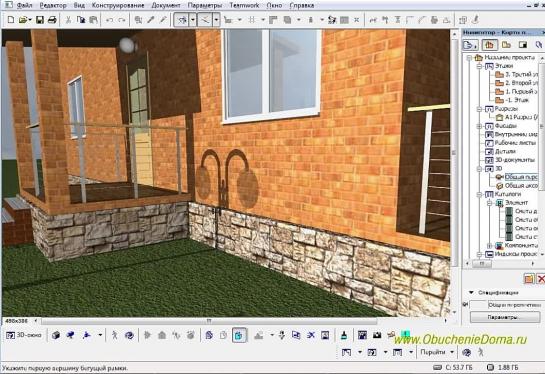Image resolution: width=545 pixels, height=374 pixels.
Task: Click the Save (floppy disk) toolbar icon
Action: click(x=40, y=20)
